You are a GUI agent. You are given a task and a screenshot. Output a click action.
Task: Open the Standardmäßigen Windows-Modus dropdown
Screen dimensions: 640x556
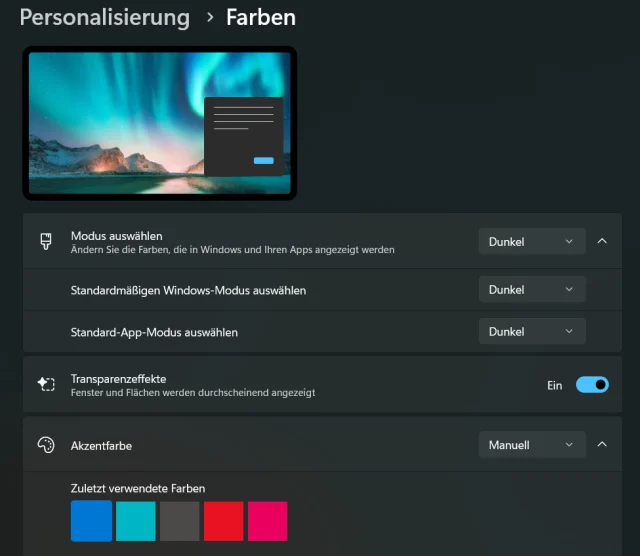pos(532,289)
